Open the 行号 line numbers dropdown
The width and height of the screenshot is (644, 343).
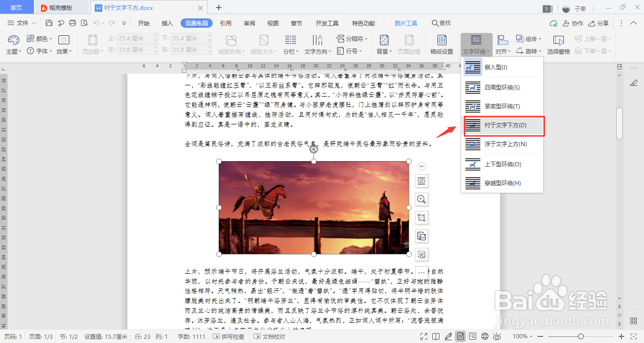349,51
